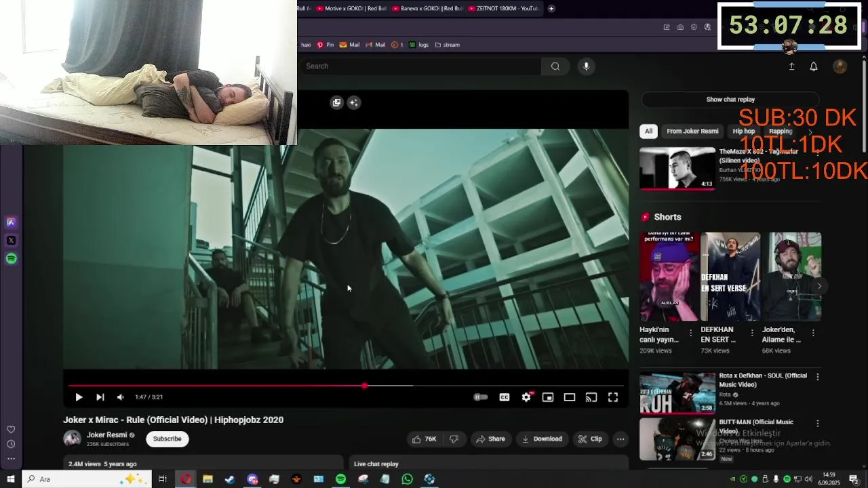Create a Clip of the video
Screen dimensions: 868x488
pos(590,439)
